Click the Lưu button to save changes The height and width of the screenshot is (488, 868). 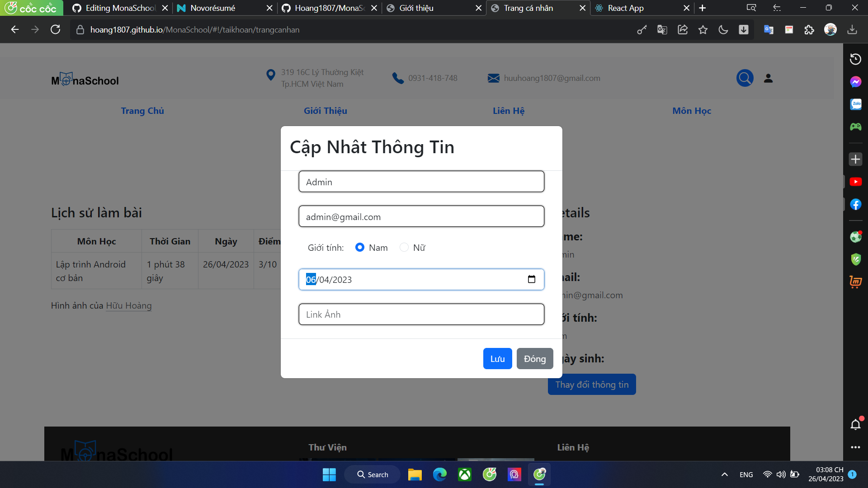coord(497,358)
